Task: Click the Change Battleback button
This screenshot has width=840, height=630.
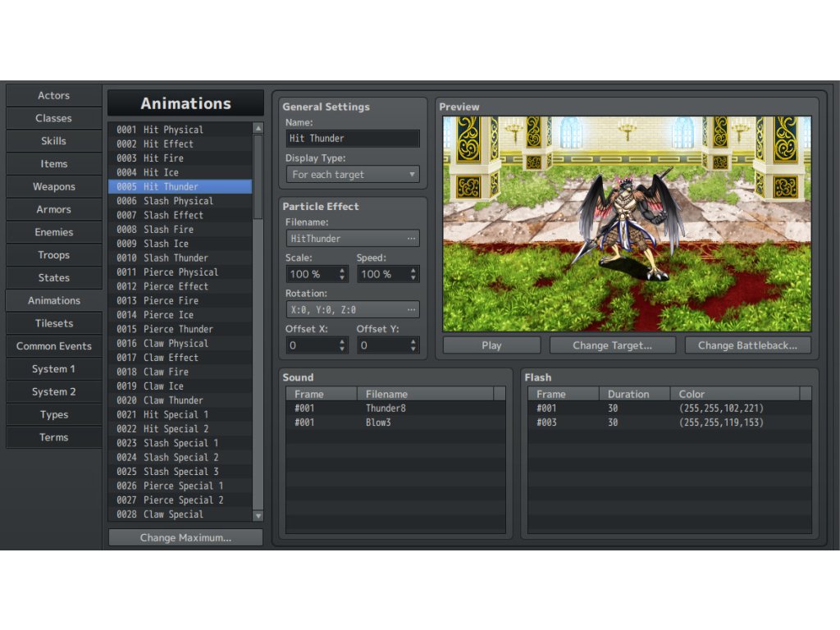Action: click(x=747, y=345)
